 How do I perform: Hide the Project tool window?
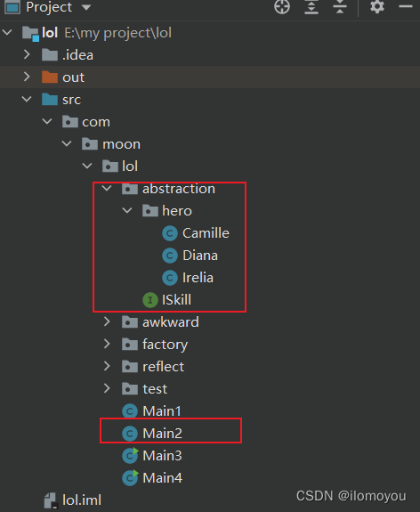coord(406,6)
